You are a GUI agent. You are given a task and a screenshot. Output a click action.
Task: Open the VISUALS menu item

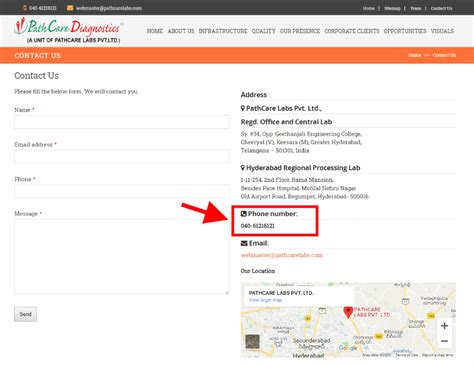tap(442, 31)
